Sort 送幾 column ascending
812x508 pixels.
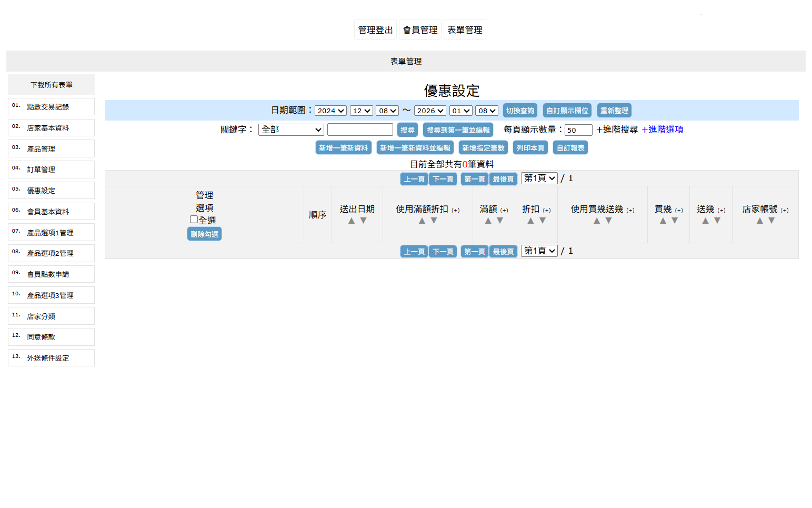coord(705,221)
